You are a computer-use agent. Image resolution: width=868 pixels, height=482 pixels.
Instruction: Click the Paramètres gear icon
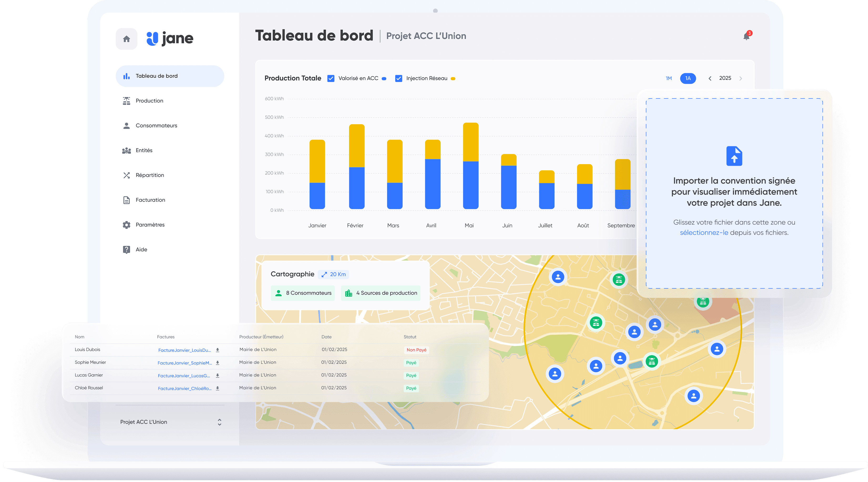(126, 225)
